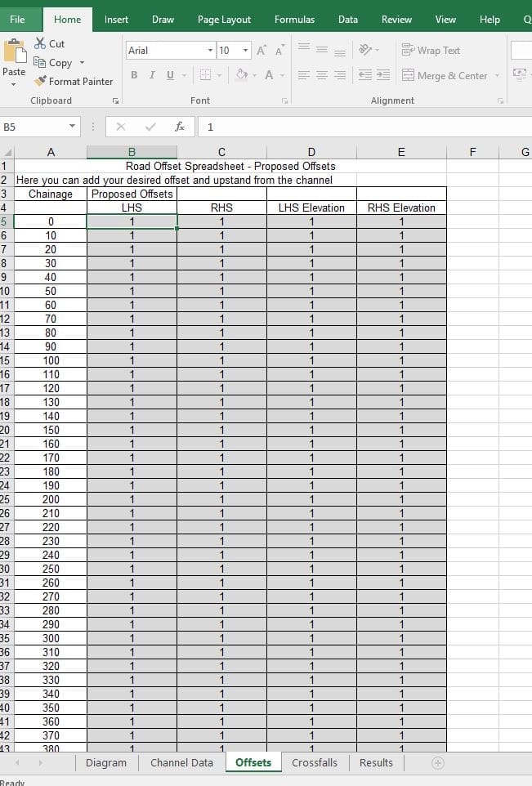532x786 pixels.
Task: Open the Data ribbon tab
Action: point(348,20)
